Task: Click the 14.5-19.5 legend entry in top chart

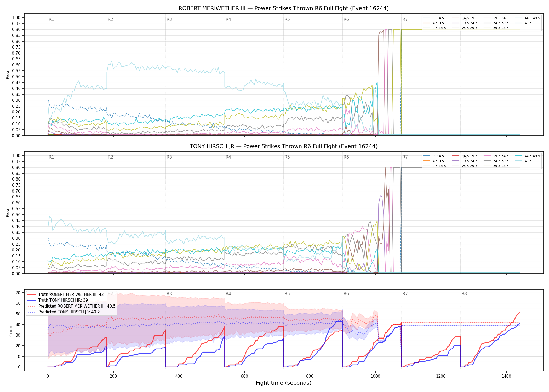Action: [465, 18]
